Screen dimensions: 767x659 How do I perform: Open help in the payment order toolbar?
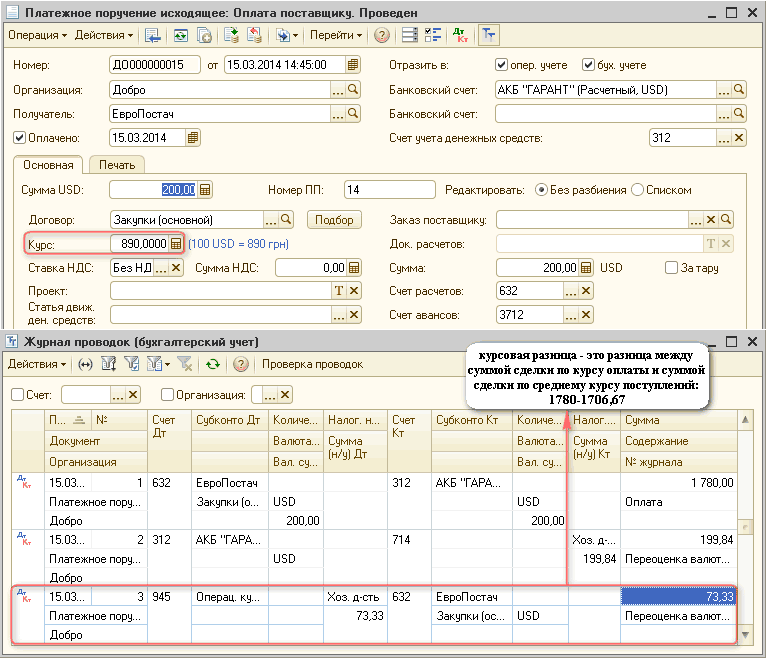(382, 35)
